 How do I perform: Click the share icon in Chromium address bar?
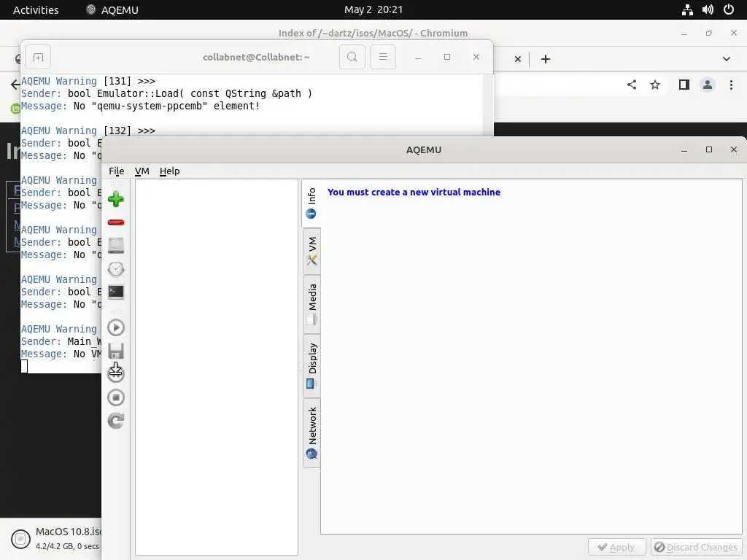(x=632, y=85)
